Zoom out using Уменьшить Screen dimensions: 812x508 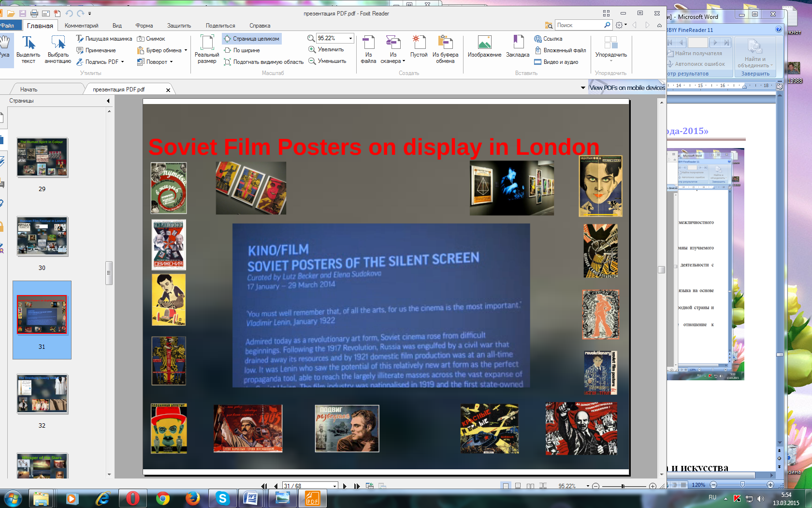327,61
